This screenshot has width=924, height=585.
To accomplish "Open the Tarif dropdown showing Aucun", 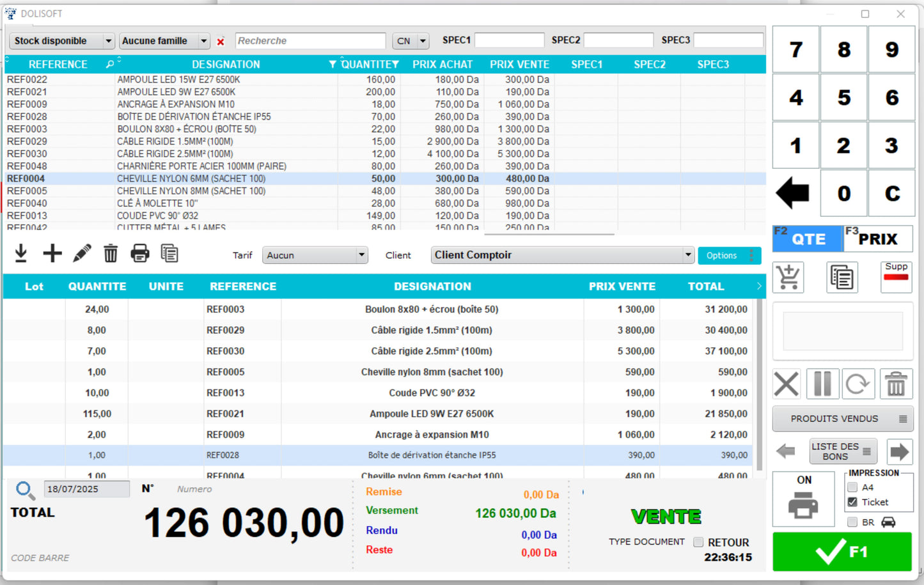I will coord(315,254).
